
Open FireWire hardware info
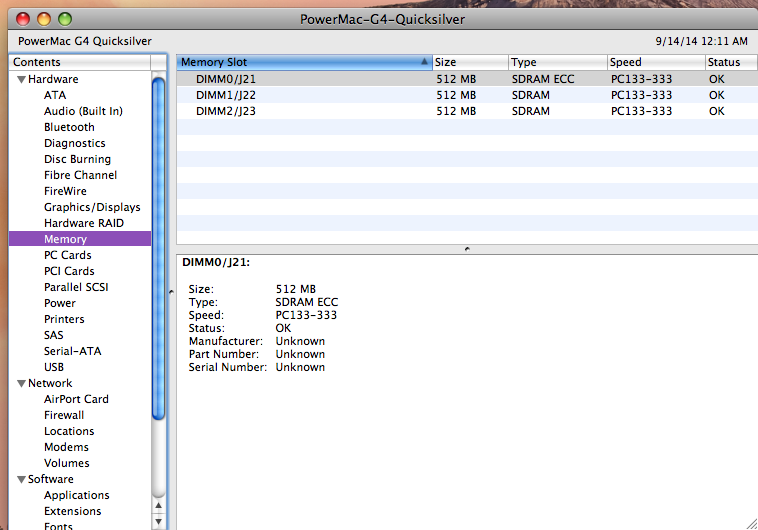click(x=65, y=191)
